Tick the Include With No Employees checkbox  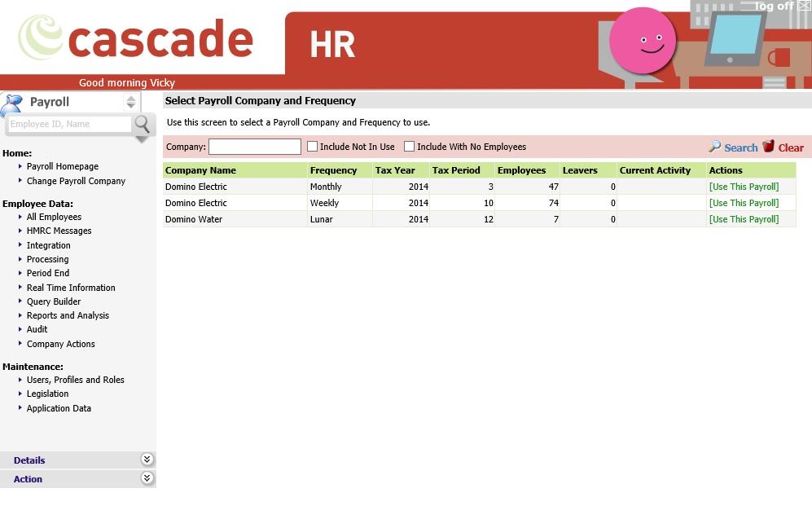[409, 147]
